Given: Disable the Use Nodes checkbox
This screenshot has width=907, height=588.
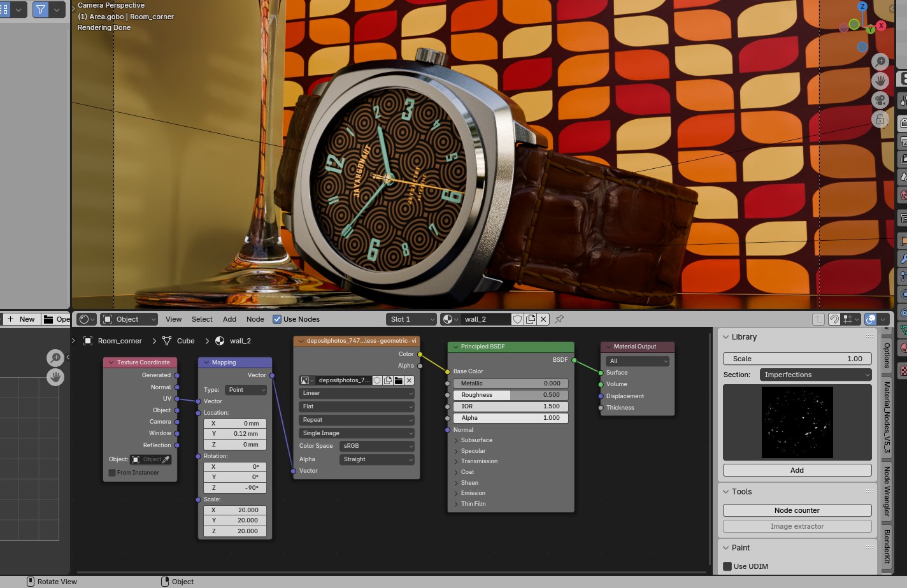Looking at the screenshot, I should click(x=277, y=319).
